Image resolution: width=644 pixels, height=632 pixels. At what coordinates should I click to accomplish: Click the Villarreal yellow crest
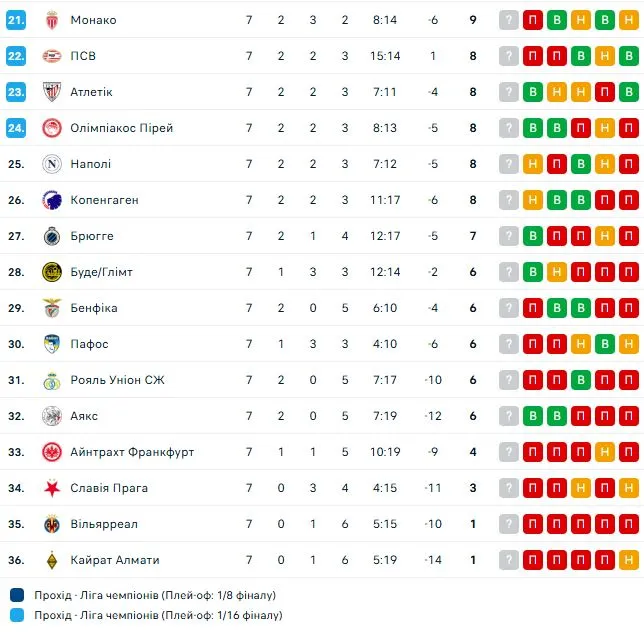point(52,524)
